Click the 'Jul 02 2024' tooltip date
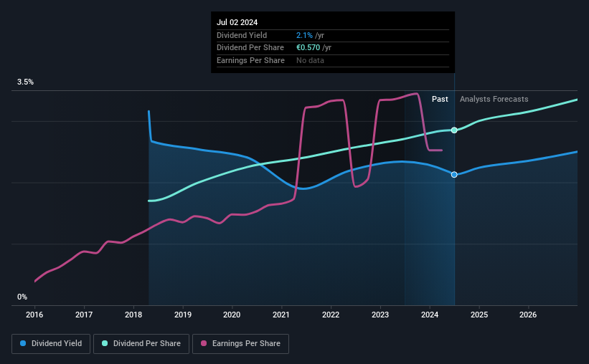This screenshot has width=589, height=364. [237, 22]
